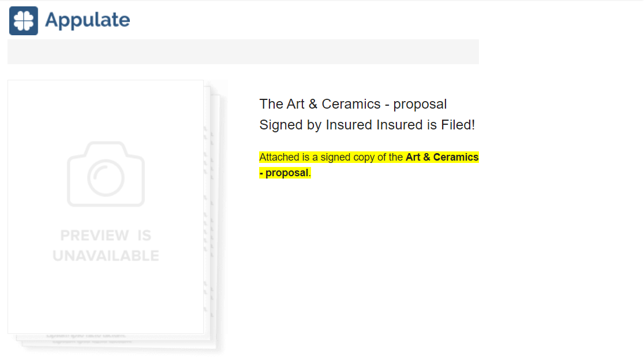Click the blurred text below the preview

88,338
